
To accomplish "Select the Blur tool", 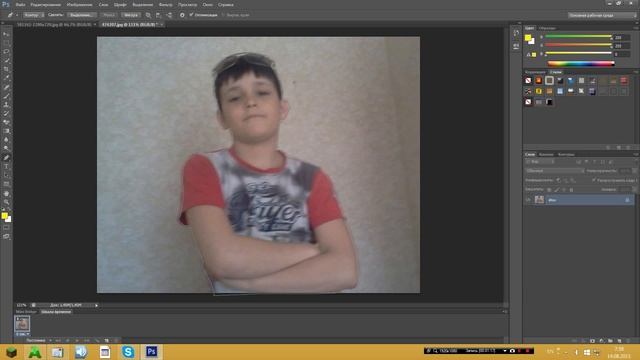I will (x=6, y=140).
